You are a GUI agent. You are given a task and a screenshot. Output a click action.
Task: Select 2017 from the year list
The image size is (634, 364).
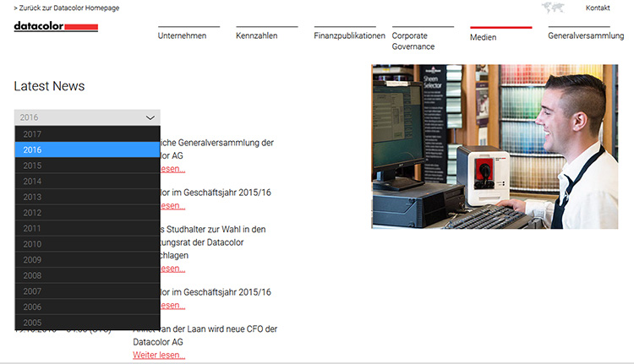tap(87, 134)
